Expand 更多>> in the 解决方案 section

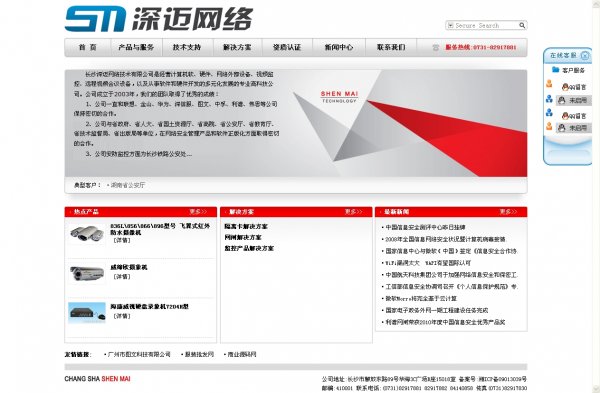pos(353,212)
